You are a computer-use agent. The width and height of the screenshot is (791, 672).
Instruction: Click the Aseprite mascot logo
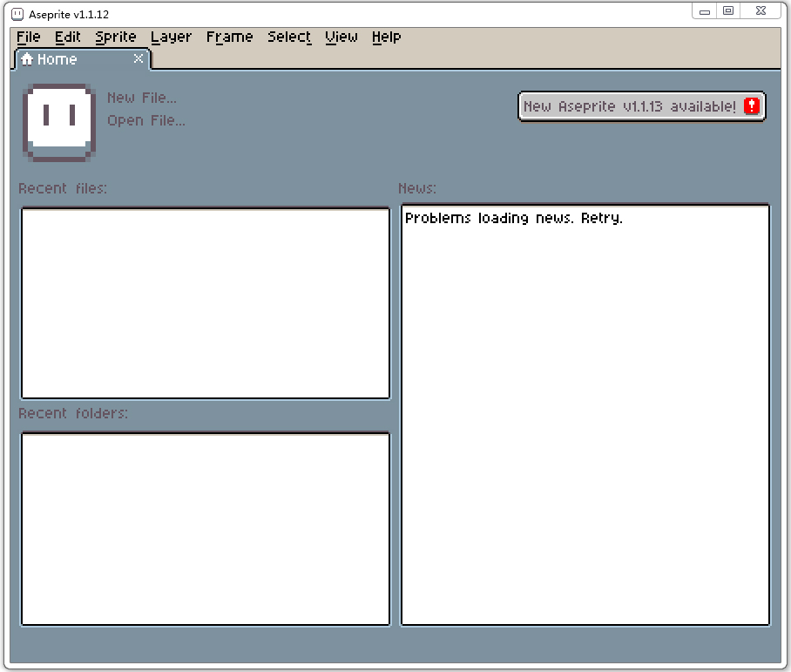[57, 122]
